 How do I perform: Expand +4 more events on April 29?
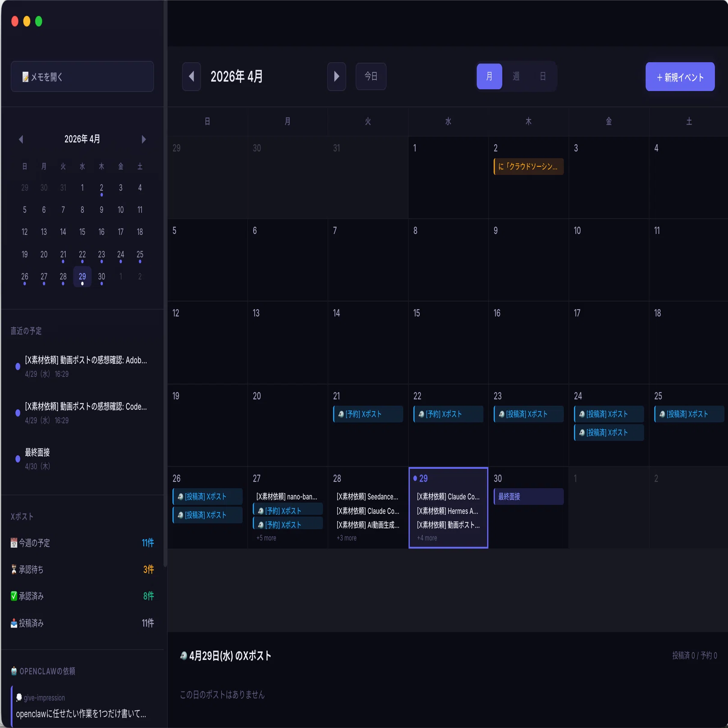pos(427,538)
